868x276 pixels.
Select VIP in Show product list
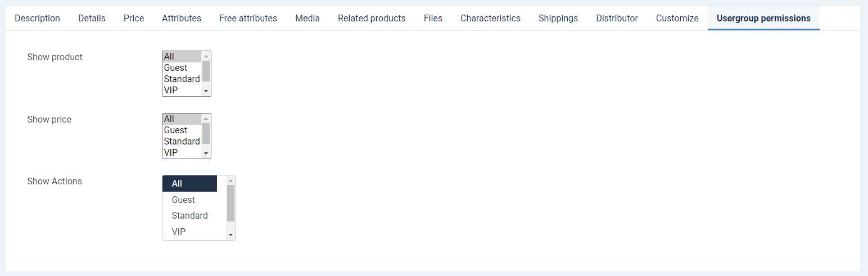(171, 90)
